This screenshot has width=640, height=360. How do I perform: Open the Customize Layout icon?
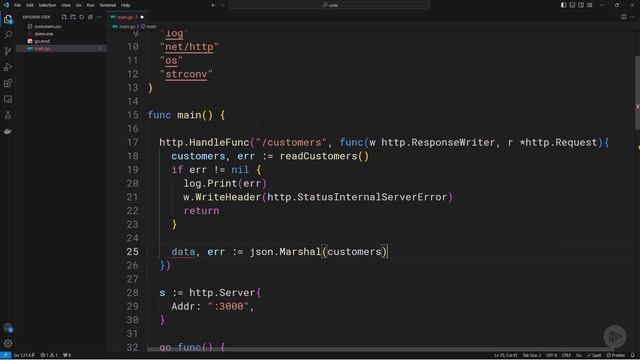point(590,5)
